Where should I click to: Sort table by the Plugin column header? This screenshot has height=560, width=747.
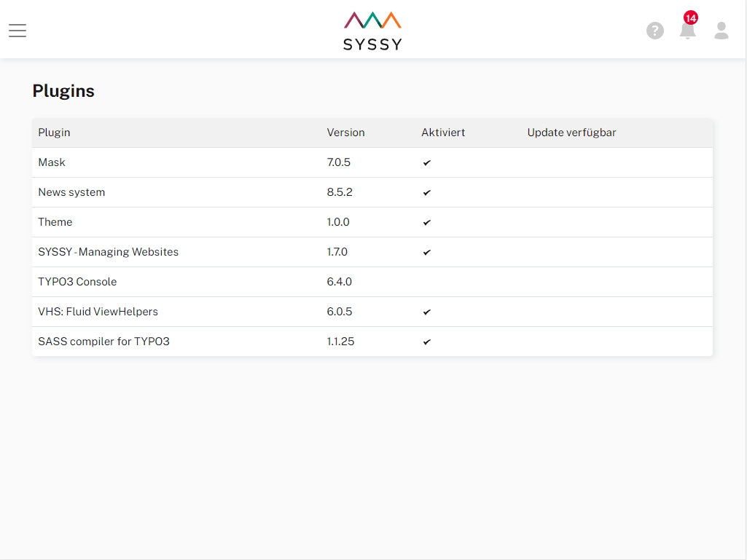point(54,133)
